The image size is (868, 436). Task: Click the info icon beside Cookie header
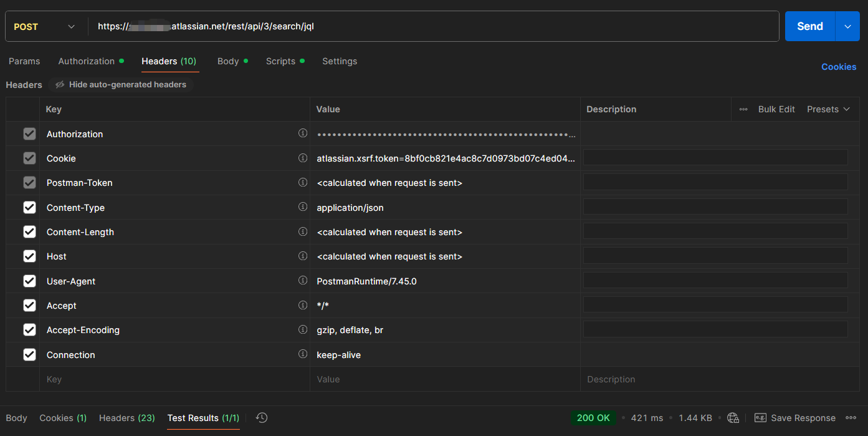point(303,158)
